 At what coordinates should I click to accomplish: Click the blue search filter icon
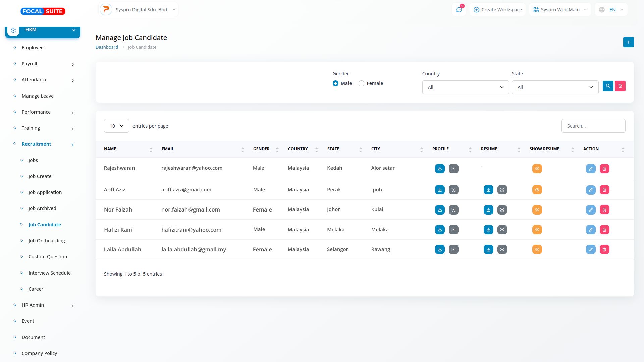tap(608, 86)
